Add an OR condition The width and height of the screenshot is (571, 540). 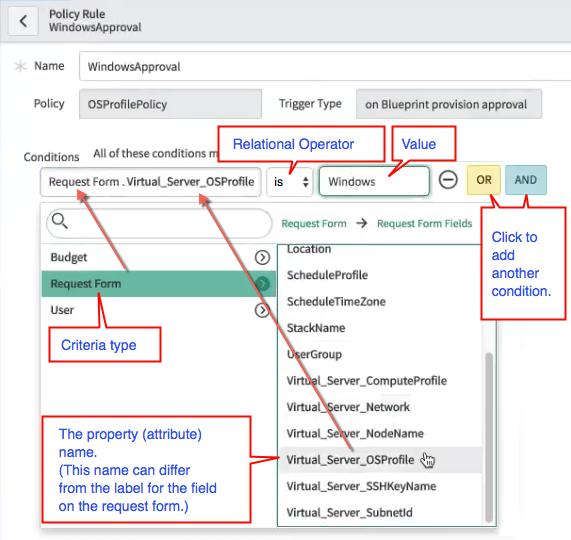point(484,180)
